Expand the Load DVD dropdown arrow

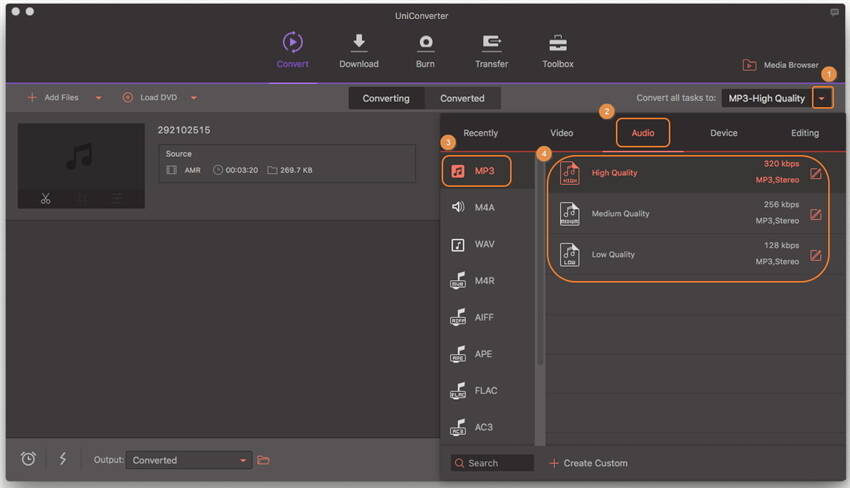(x=194, y=98)
